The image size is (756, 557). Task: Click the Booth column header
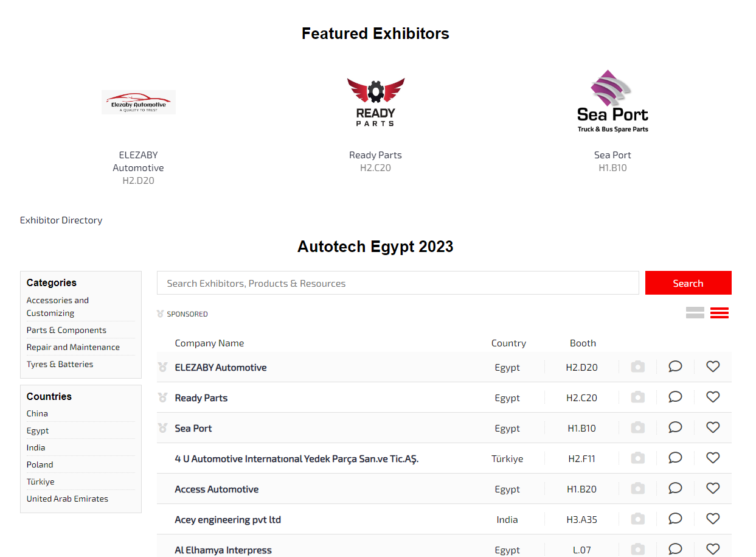pos(583,343)
